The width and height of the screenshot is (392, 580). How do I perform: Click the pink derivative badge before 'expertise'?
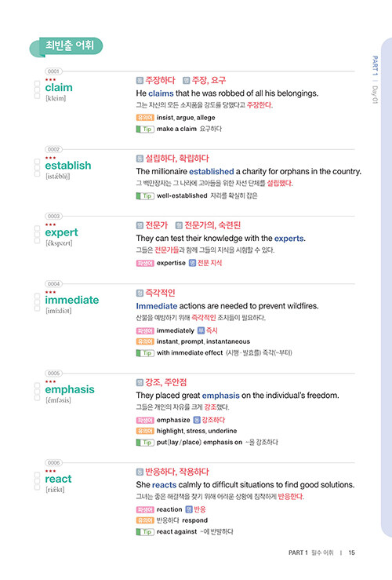(145, 263)
